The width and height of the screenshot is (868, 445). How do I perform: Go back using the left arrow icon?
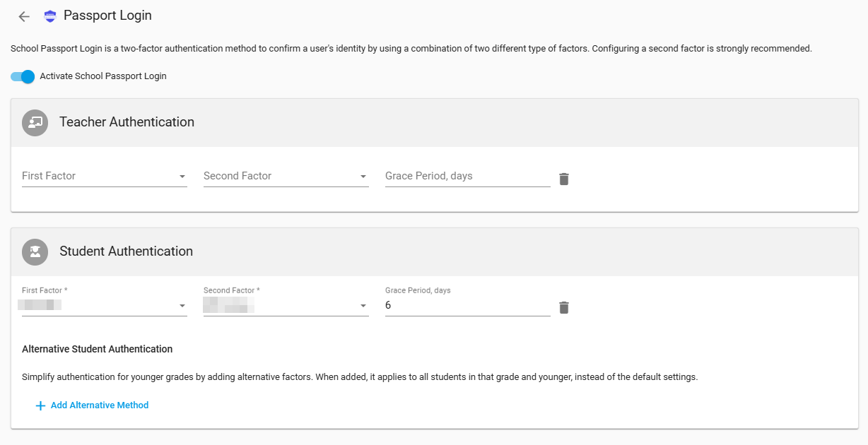pyautogui.click(x=24, y=16)
